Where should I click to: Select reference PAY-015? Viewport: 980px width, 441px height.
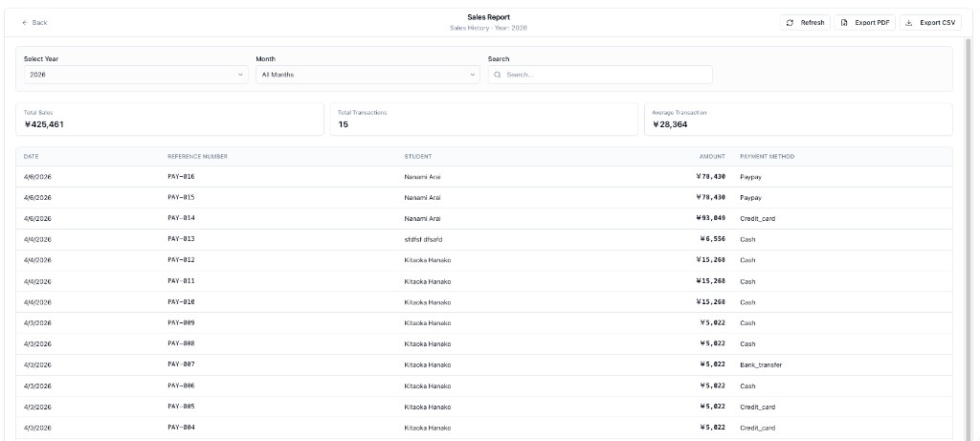click(181, 197)
